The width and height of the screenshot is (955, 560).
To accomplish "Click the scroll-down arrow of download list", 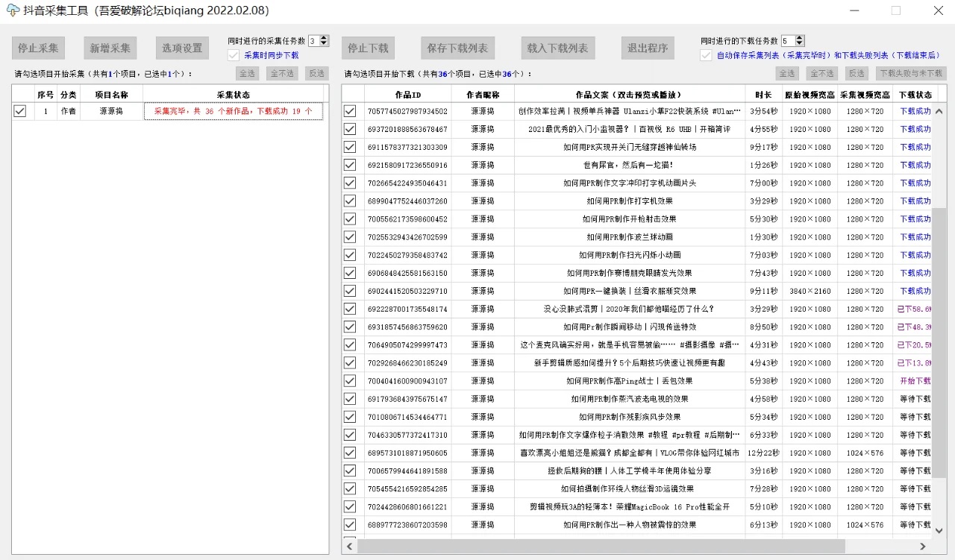I will click(939, 530).
